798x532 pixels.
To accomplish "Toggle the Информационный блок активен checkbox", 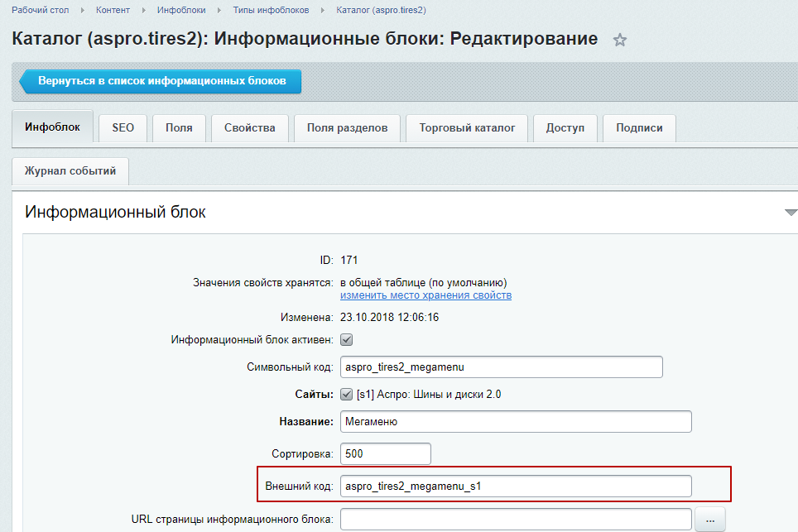I will coord(347,339).
